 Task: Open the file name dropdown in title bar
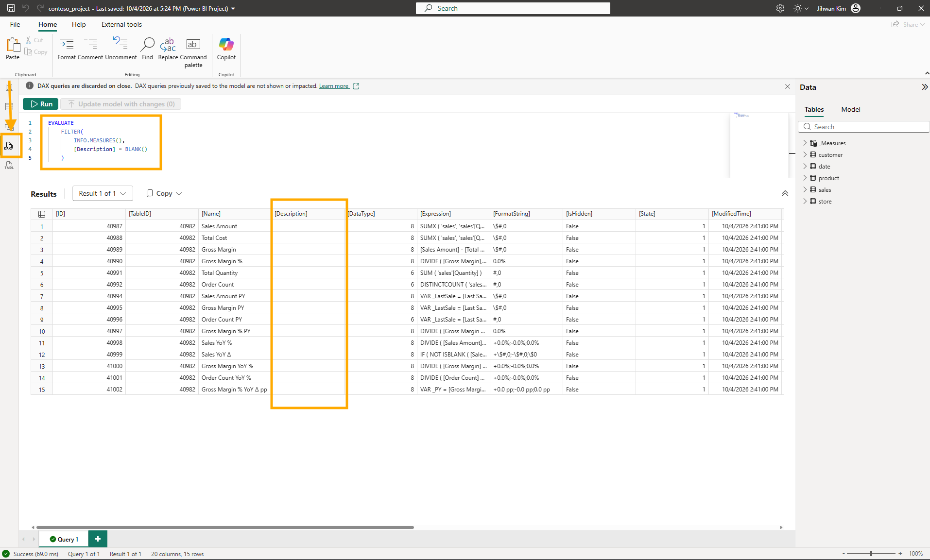(x=233, y=9)
